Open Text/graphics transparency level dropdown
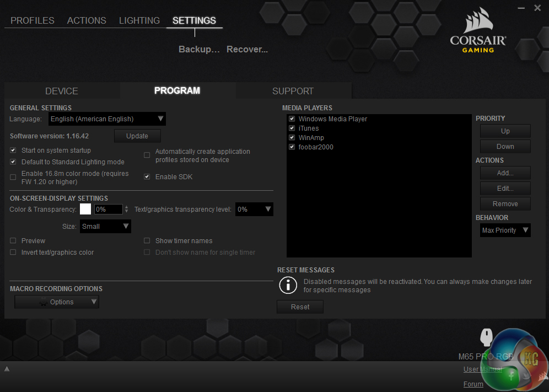The image size is (549, 392). [254, 209]
